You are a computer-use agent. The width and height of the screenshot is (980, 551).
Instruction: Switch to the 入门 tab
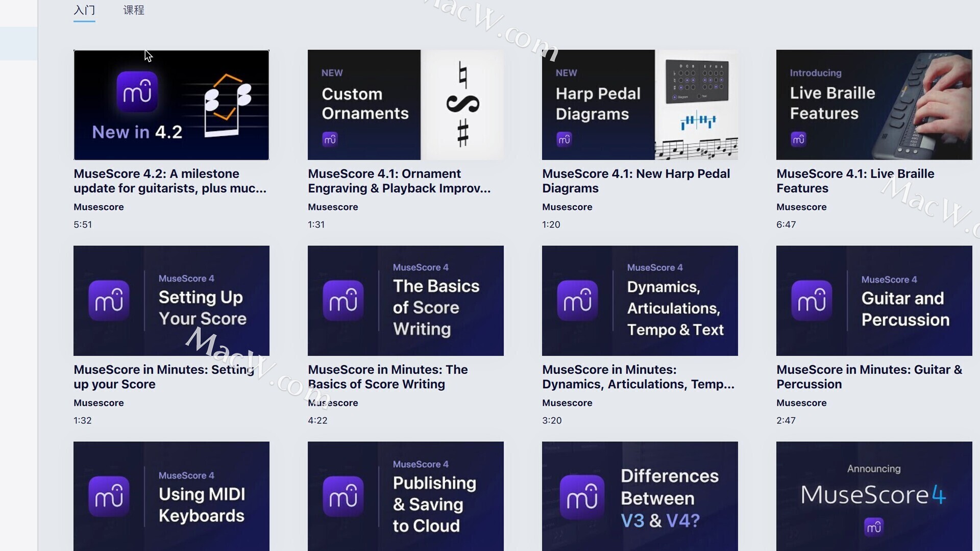(84, 10)
